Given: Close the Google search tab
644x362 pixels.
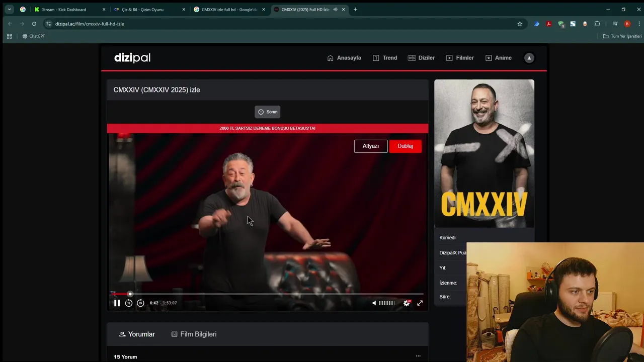Looking at the screenshot, I should pyautogui.click(x=264, y=10).
